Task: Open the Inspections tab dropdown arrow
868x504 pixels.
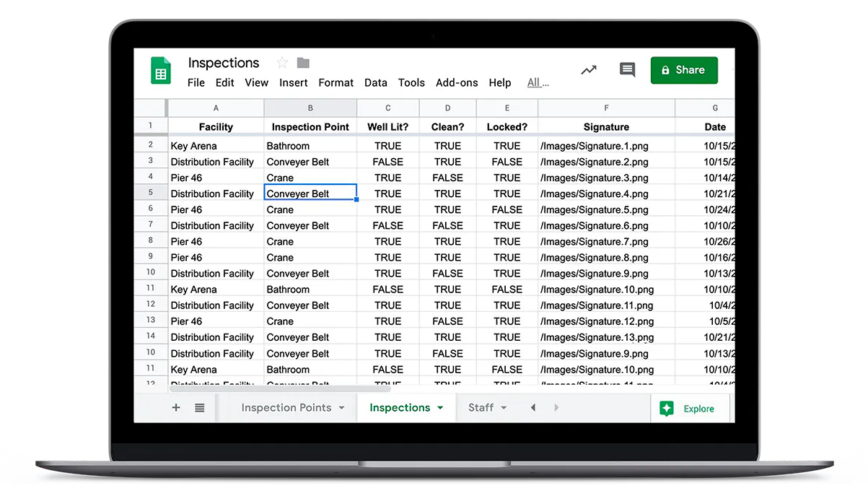Action: pos(440,408)
